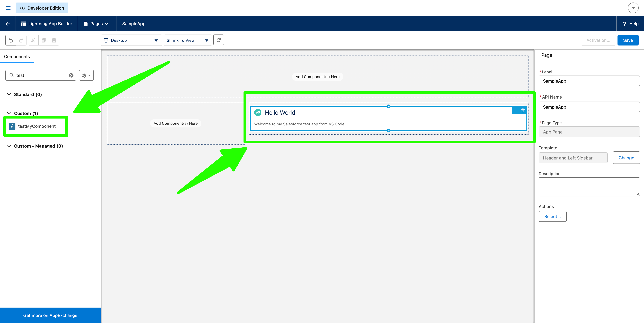Click the testMyComponent lightning icon

pos(12,126)
